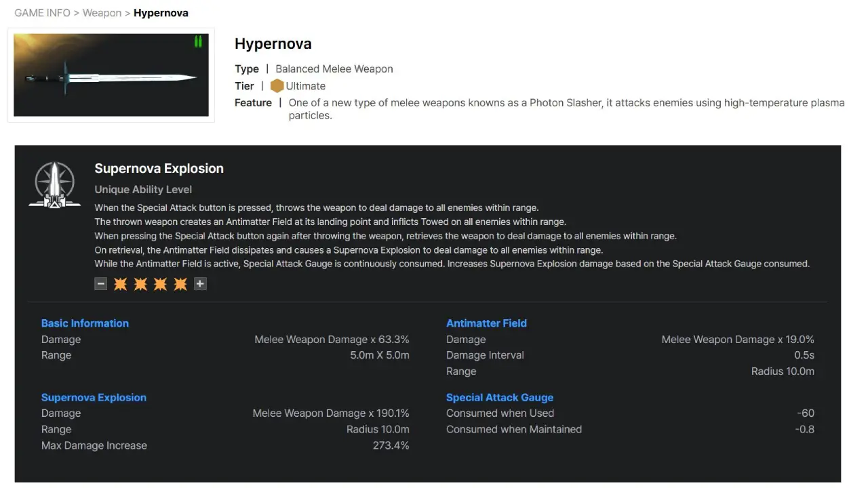Expand the Special Attack Gauge section
868x488 pixels.
click(500, 397)
